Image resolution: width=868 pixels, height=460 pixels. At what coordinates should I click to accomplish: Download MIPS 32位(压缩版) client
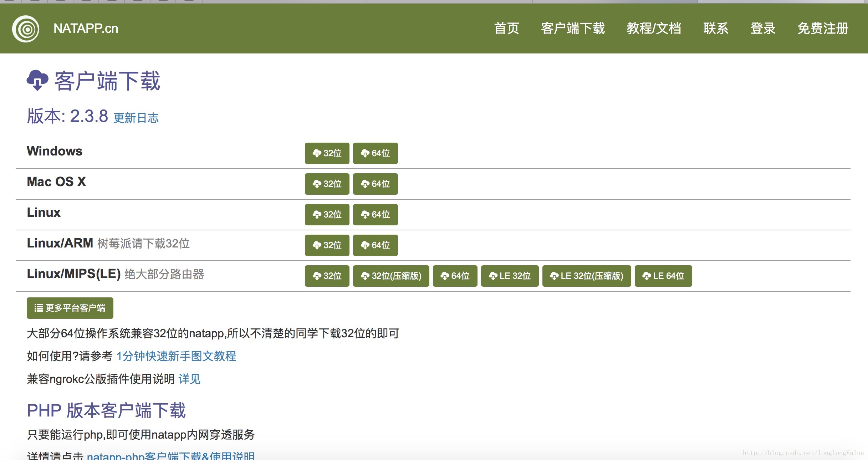[x=391, y=276]
